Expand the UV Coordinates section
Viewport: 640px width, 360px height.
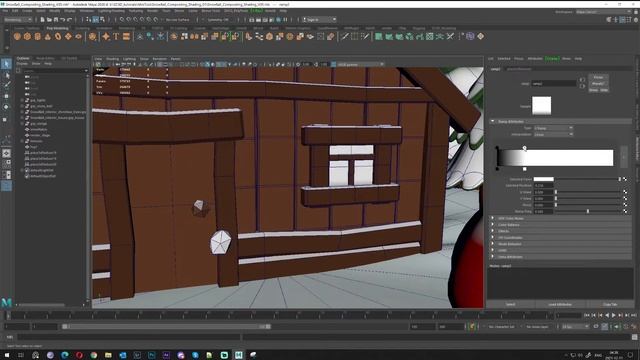point(493,238)
